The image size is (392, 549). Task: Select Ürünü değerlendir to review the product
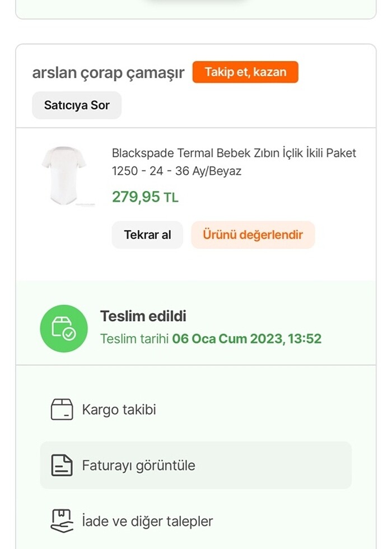(253, 235)
